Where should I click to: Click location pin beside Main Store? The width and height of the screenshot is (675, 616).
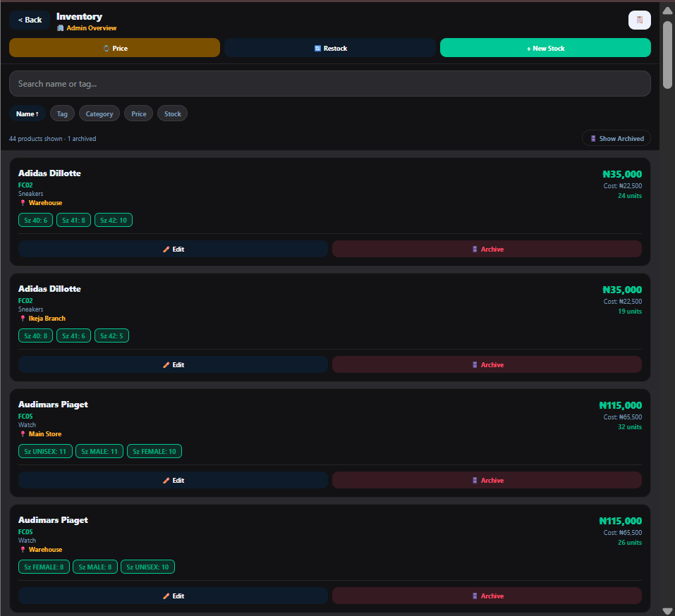coord(23,434)
